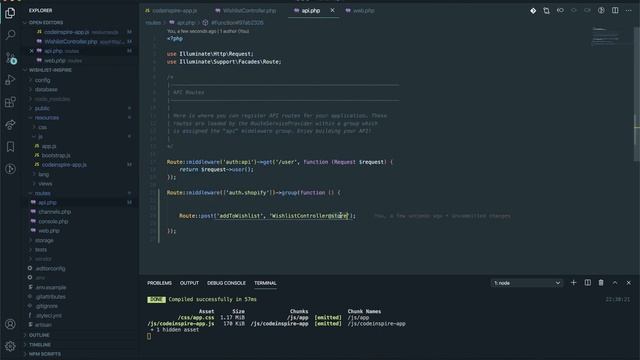Kill the terminal with trash icon

[x=601, y=282]
